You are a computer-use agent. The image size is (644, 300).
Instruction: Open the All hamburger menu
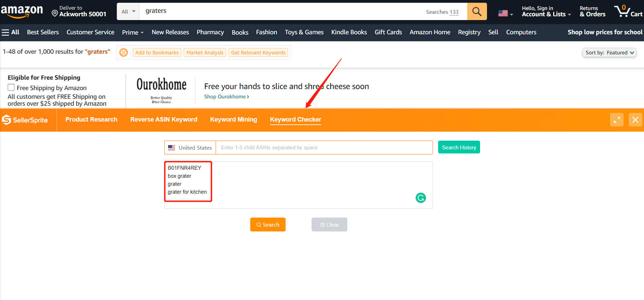(x=11, y=32)
